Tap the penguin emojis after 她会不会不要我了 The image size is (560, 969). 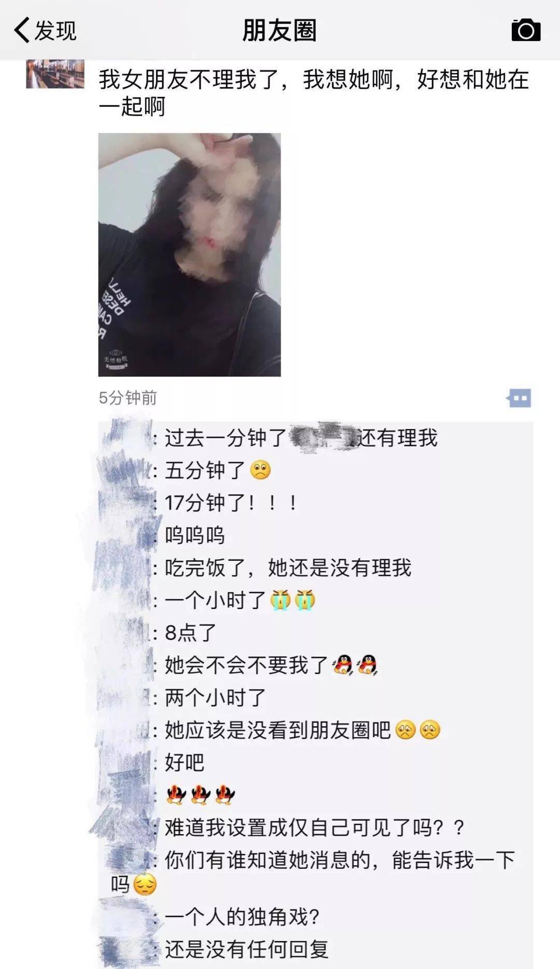(355, 665)
